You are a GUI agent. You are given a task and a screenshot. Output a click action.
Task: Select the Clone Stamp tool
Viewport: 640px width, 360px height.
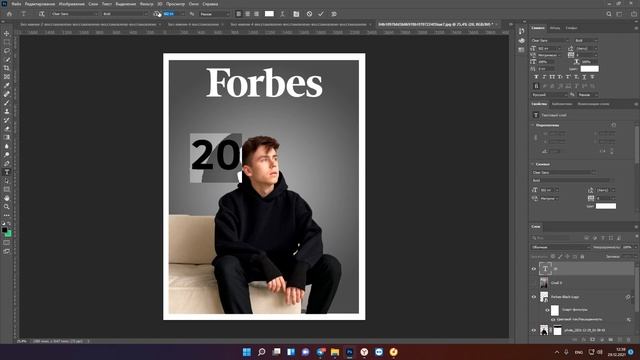(x=7, y=111)
